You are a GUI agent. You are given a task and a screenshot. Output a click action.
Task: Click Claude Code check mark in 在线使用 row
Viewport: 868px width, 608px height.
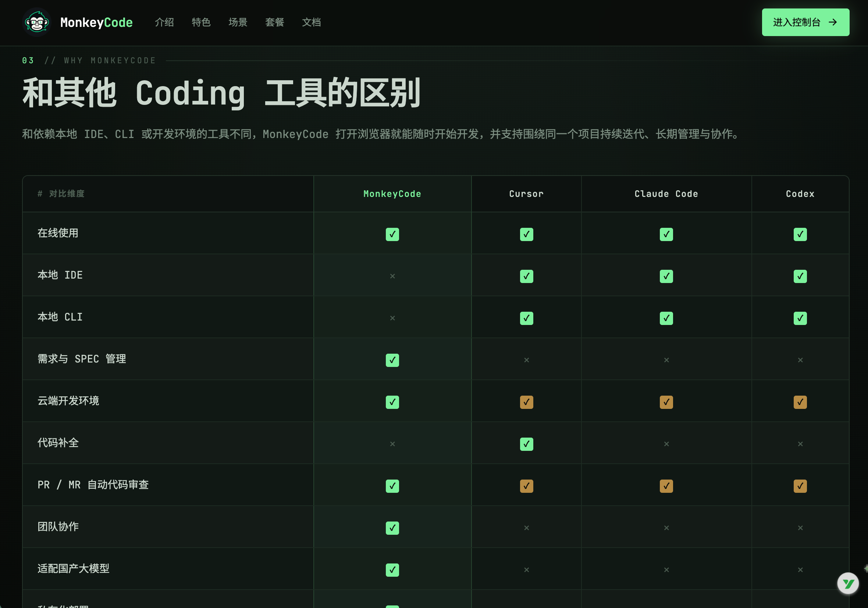(666, 234)
